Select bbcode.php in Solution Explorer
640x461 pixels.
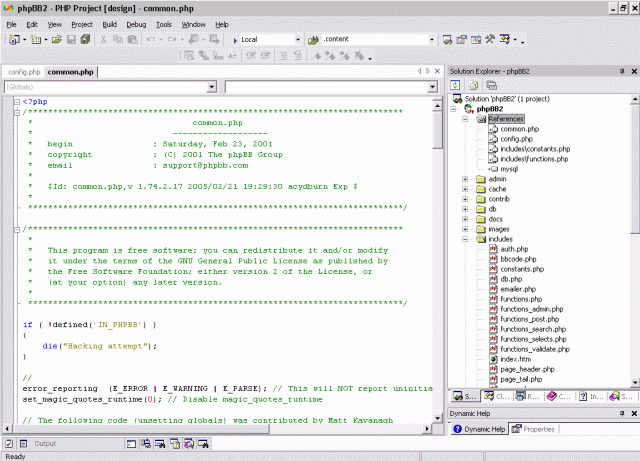518,259
